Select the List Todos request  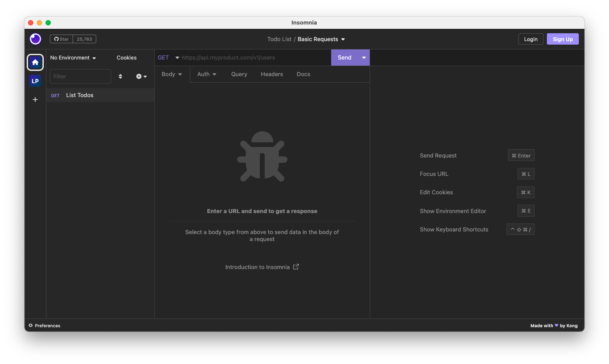click(80, 95)
